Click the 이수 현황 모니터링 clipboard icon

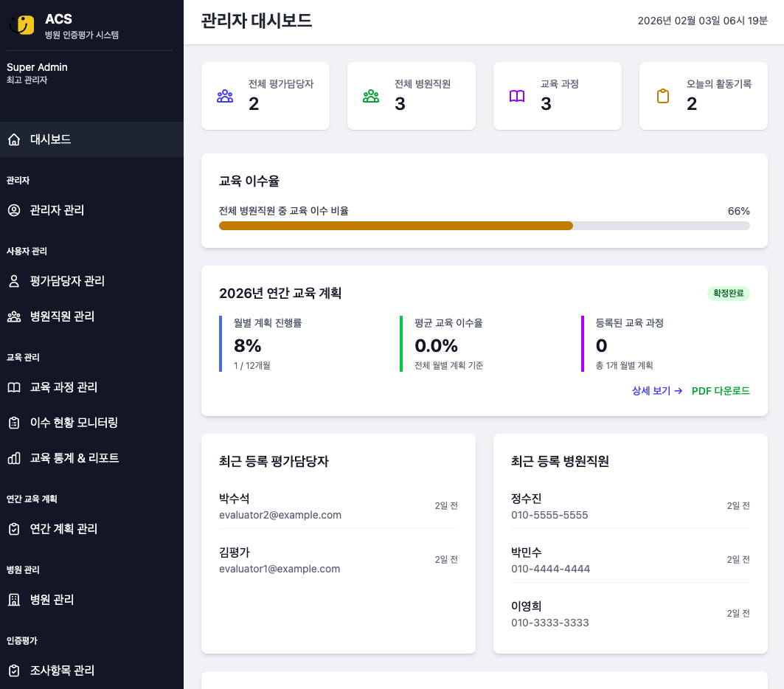point(15,423)
